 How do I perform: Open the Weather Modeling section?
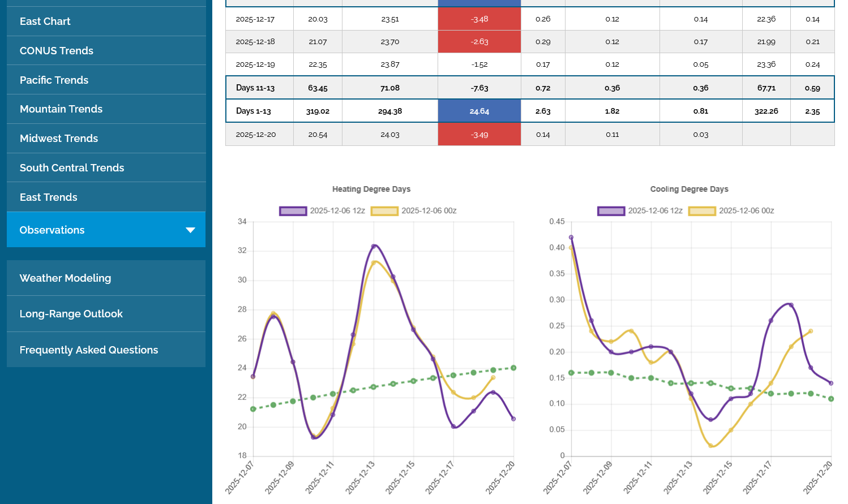click(65, 278)
